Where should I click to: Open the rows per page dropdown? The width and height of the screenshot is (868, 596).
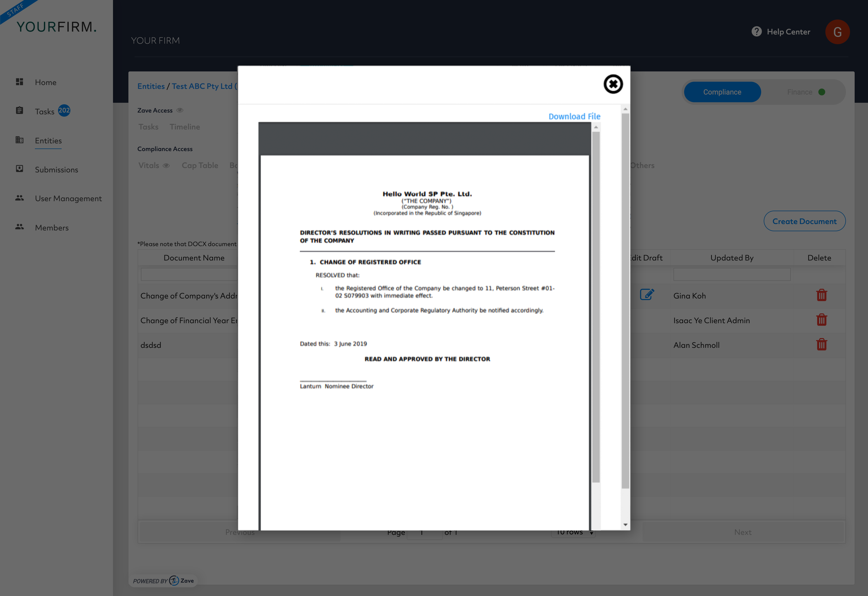pos(573,533)
